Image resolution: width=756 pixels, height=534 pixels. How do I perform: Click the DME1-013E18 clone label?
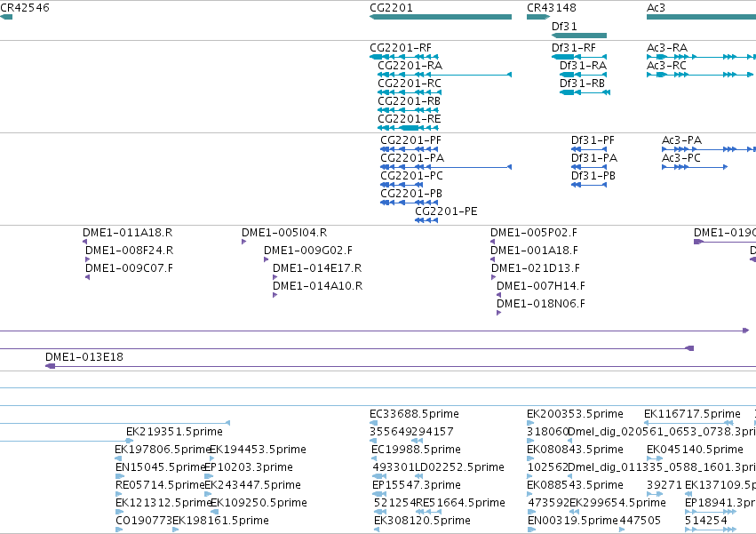tap(84, 357)
